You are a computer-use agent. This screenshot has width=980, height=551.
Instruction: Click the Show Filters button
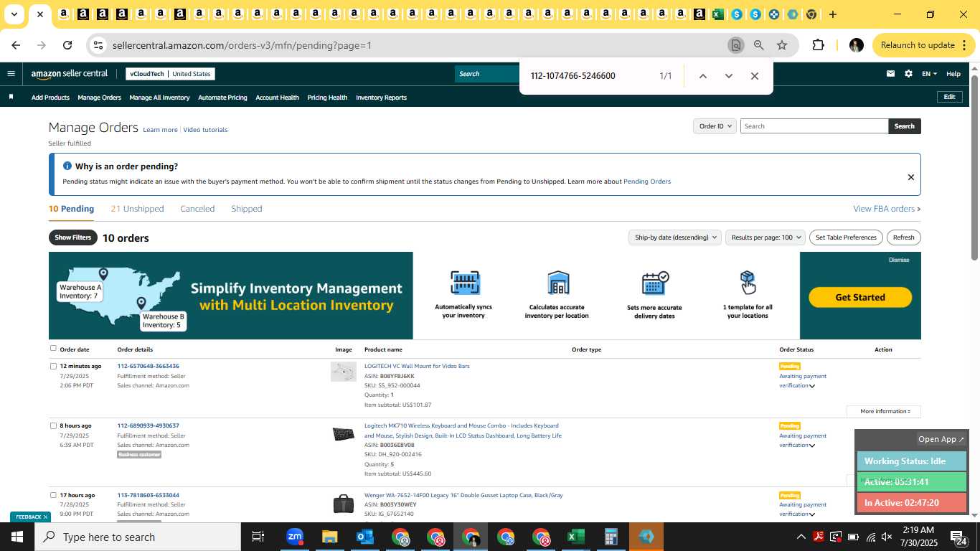(x=73, y=237)
